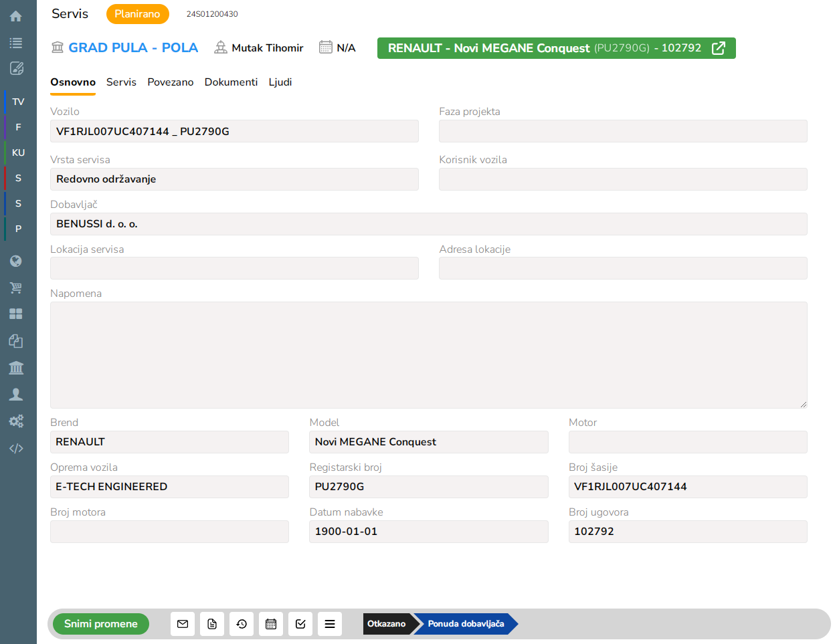Click the document number 24S01200430
This screenshot has width=833, height=644.
click(x=212, y=14)
